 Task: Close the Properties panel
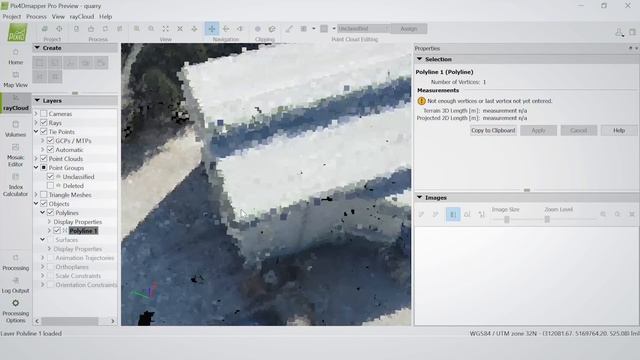click(x=636, y=48)
